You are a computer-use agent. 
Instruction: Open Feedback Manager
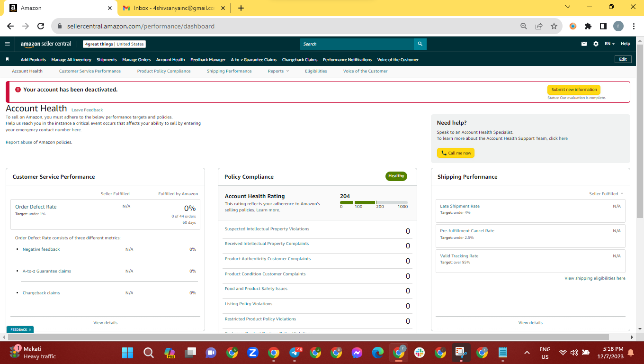coord(208,60)
